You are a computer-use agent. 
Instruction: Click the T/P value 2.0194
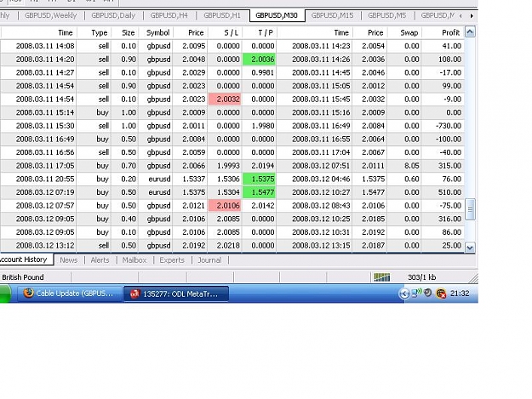pos(263,166)
